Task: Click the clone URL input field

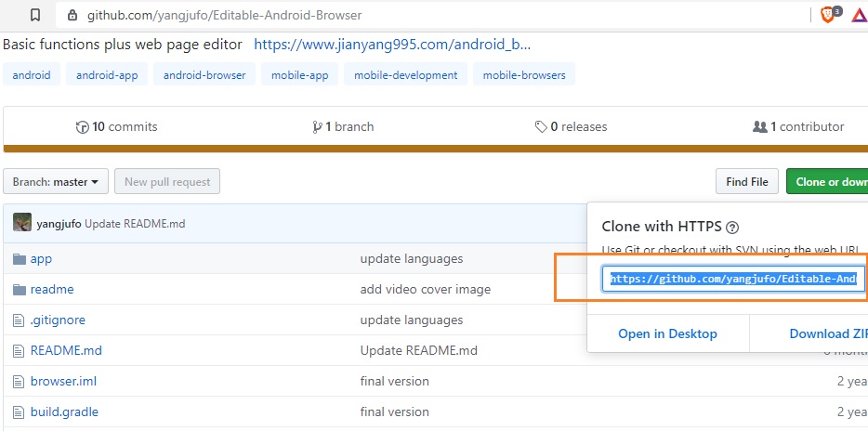Action: (733, 279)
